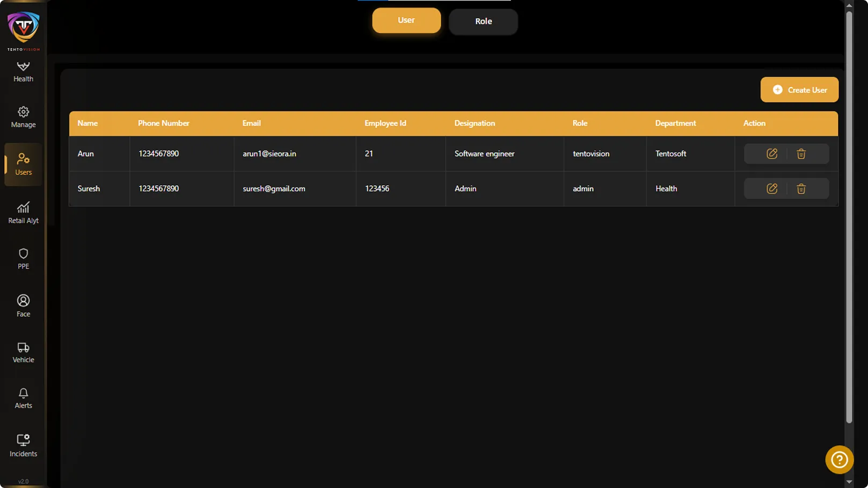
Task: Open the Incidents section
Action: (x=23, y=446)
